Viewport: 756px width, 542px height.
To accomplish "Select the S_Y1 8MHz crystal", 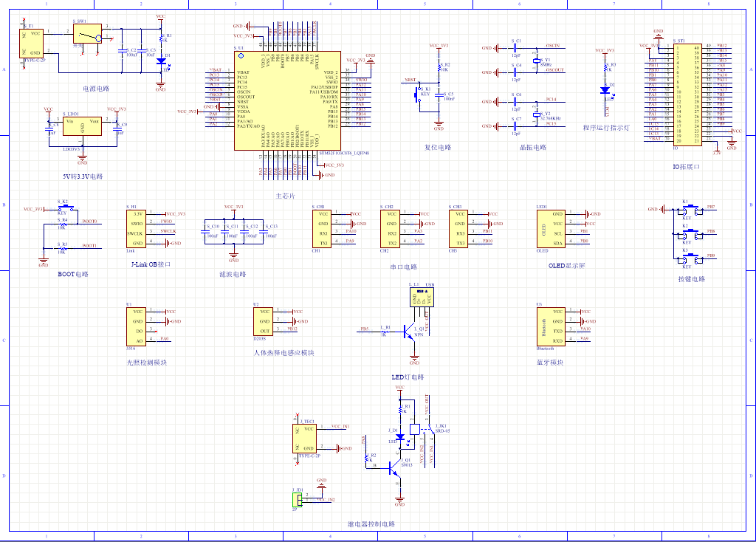I will (x=536, y=61).
